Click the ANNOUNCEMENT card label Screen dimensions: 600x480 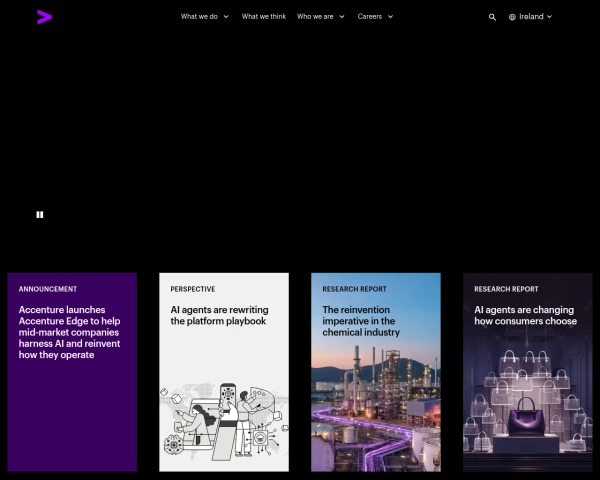(x=48, y=289)
